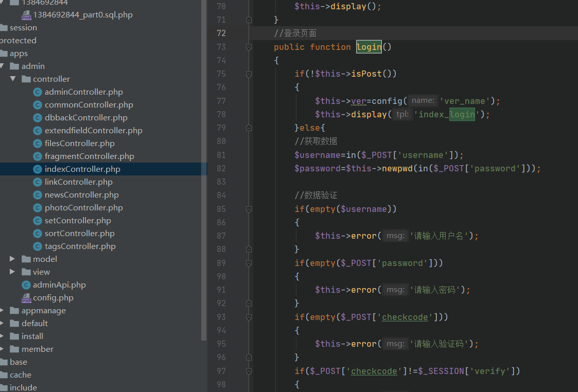Click the $username variable on line 81

[x=318, y=155]
